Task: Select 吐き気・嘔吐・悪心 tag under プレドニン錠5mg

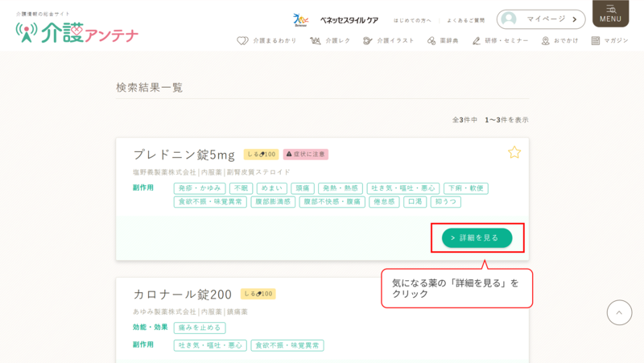Action: click(403, 188)
